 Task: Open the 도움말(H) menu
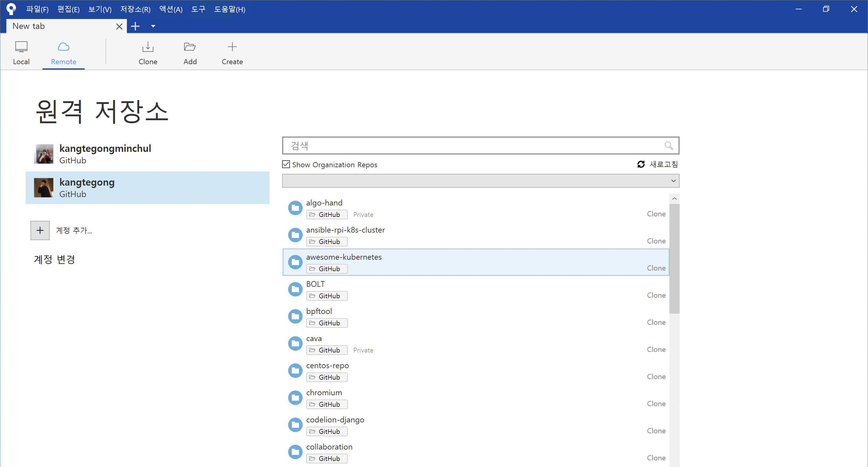coord(230,9)
